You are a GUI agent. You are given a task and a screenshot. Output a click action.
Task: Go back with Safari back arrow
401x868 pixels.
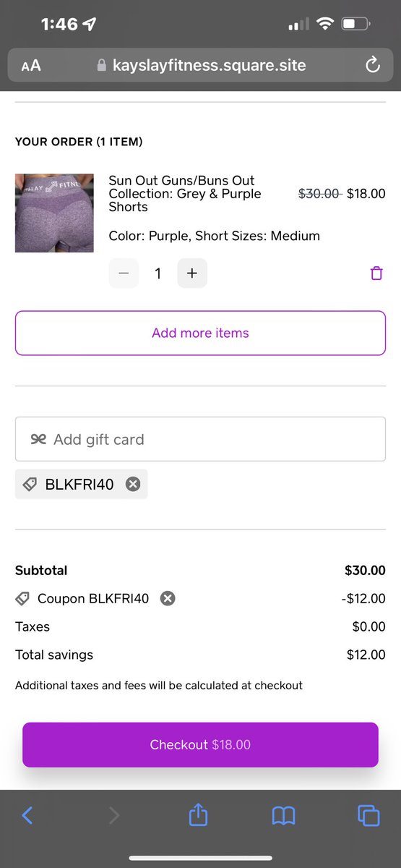tap(27, 816)
